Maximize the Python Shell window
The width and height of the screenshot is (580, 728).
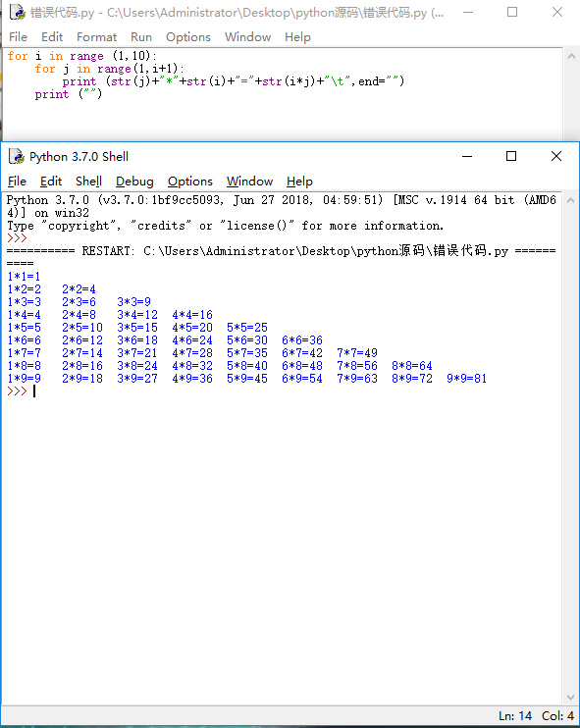tap(511, 156)
